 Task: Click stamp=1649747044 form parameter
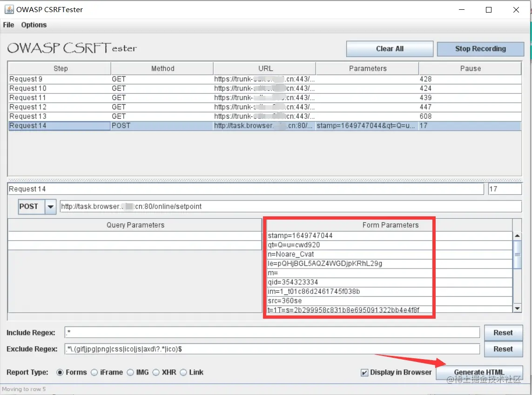tap(390, 235)
